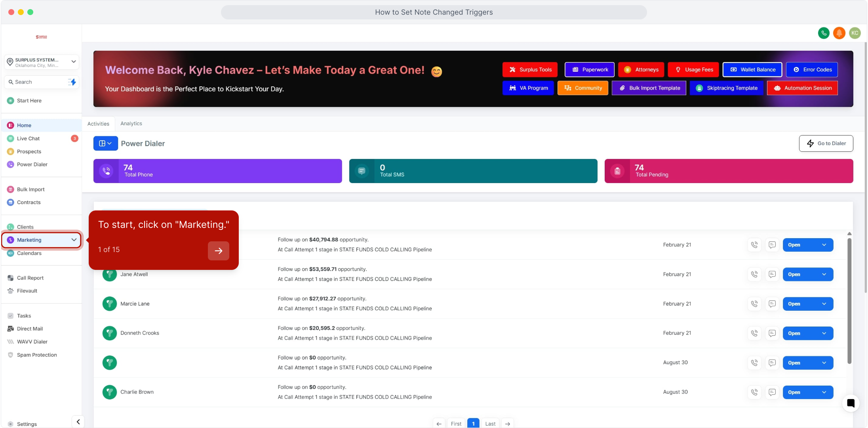
Task: Switch to the Analytics tab
Action: (131, 124)
